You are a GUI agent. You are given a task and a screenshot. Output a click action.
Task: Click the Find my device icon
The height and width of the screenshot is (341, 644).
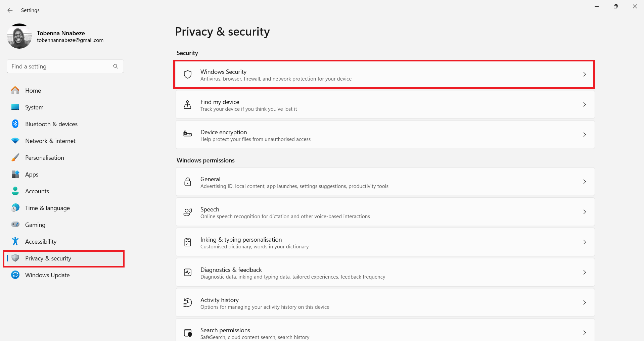coord(187,104)
